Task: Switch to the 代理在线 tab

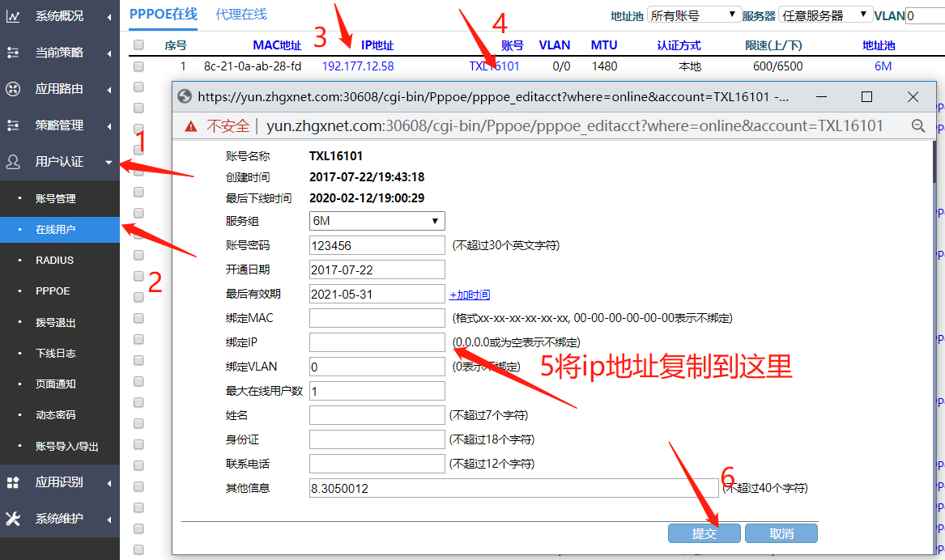Action: click(241, 14)
